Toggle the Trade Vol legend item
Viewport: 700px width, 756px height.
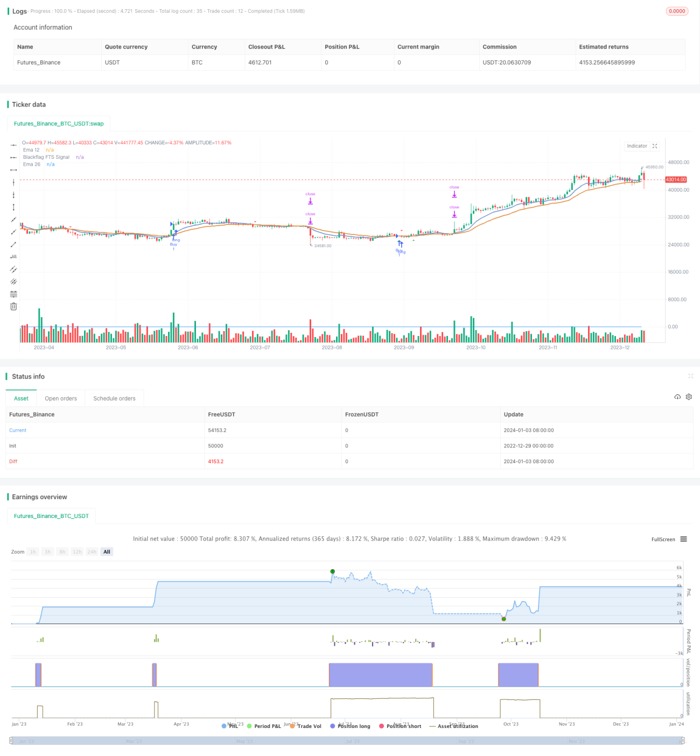click(x=305, y=726)
